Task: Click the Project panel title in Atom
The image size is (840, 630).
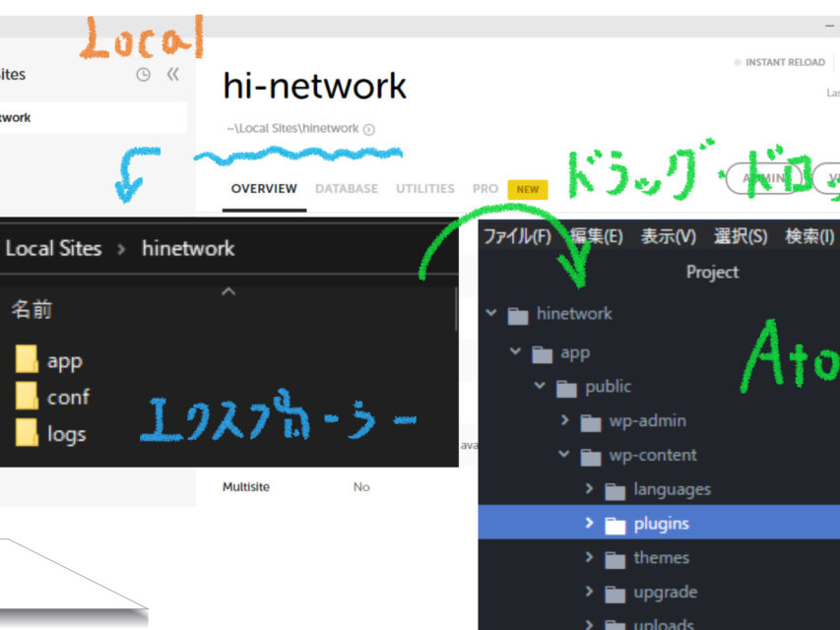Action: coord(713,272)
